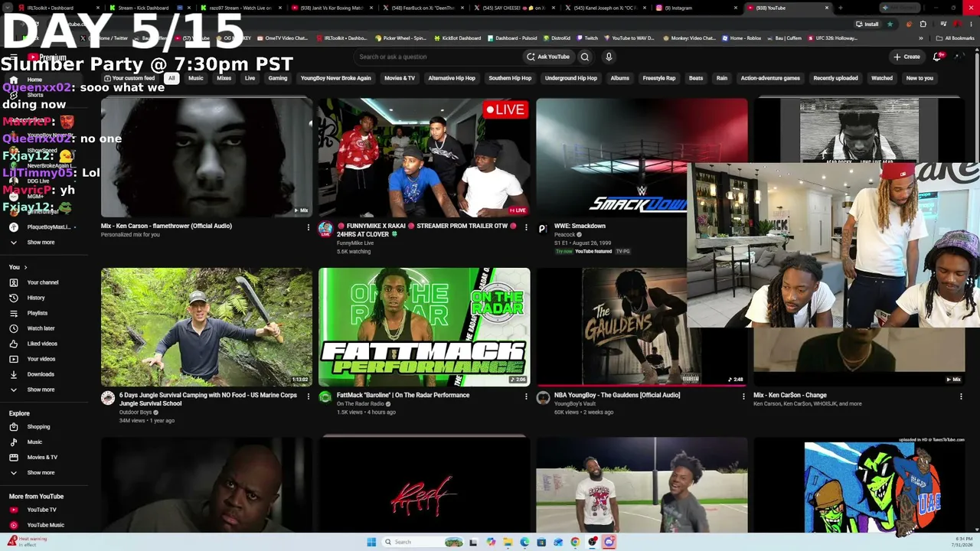Open options for NBA YoungBoy Gauldens video
980x551 pixels.
tap(743, 396)
